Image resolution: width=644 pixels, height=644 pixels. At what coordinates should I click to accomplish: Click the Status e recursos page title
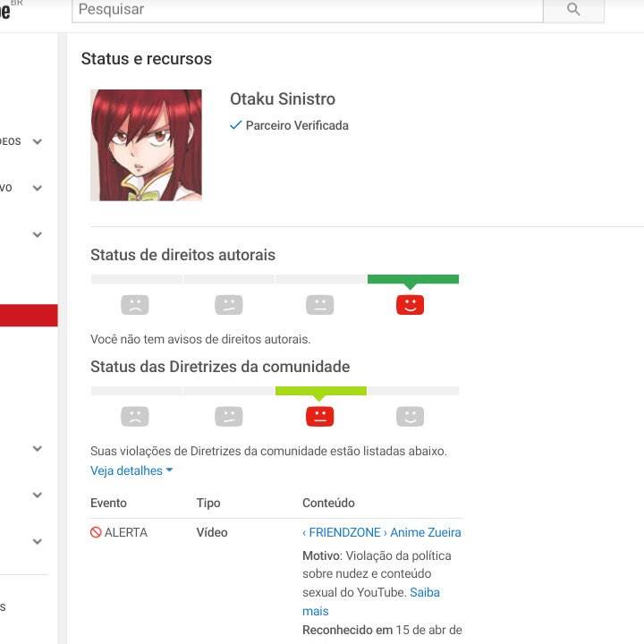[x=146, y=59]
